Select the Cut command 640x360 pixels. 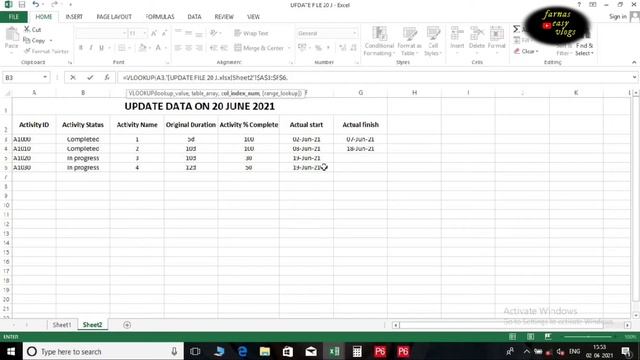click(32, 29)
